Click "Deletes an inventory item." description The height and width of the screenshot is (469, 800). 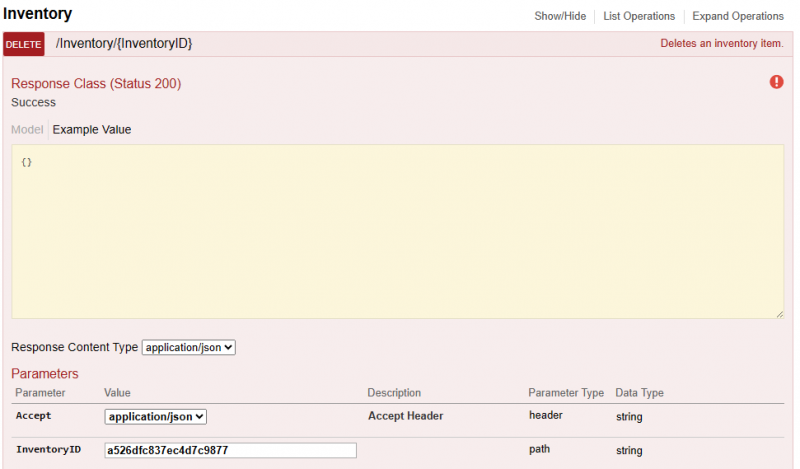(721, 44)
